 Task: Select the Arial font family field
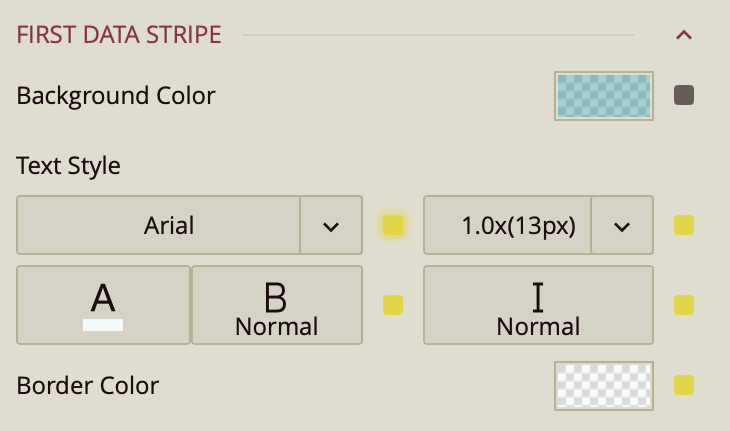coord(160,225)
